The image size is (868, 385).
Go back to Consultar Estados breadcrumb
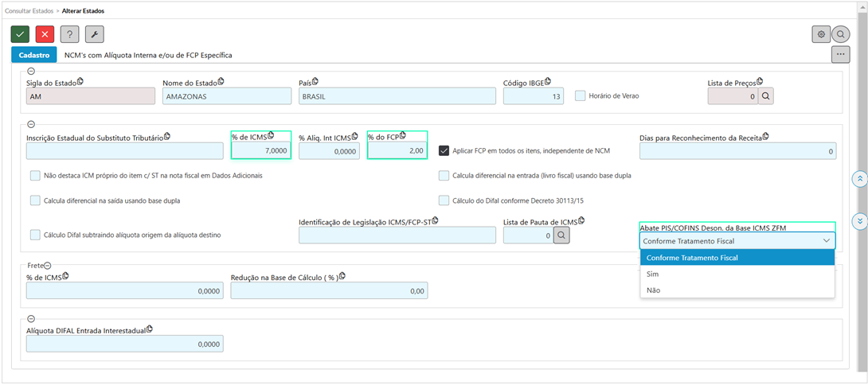point(29,11)
